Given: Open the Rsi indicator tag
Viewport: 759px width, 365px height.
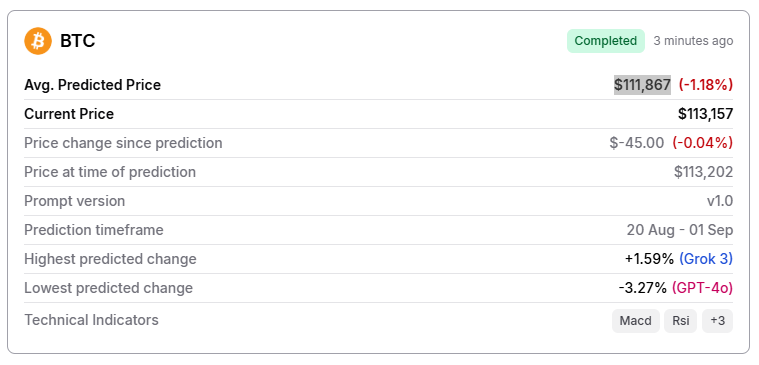Looking at the screenshot, I should coord(680,321).
